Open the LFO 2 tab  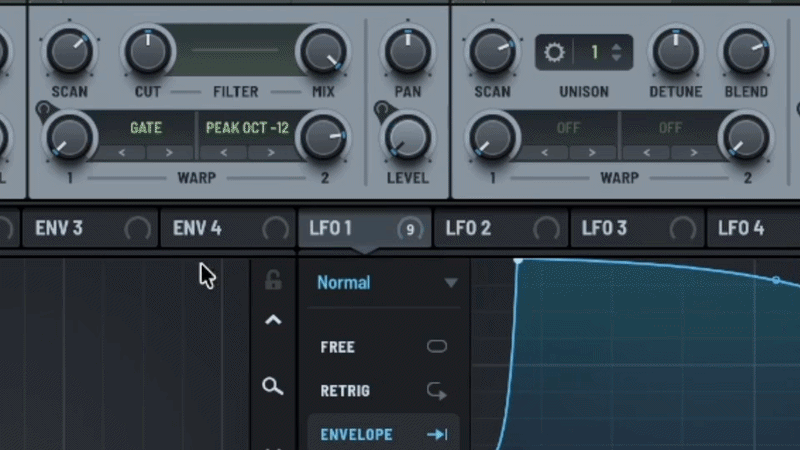(x=501, y=229)
